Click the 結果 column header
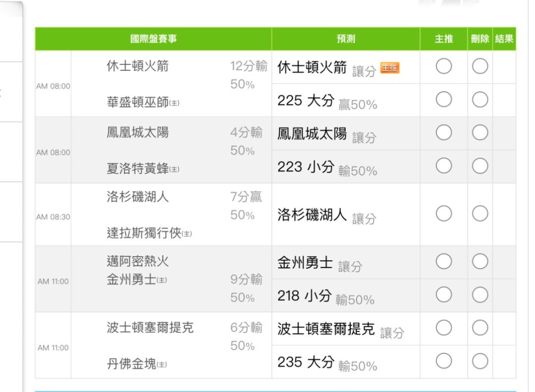 [504, 39]
